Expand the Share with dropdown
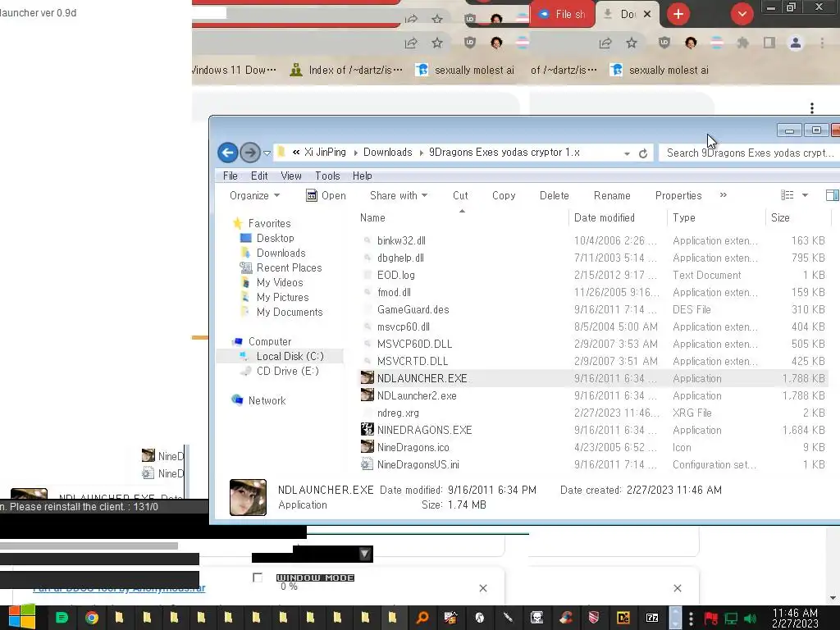The image size is (840, 630). (x=399, y=195)
